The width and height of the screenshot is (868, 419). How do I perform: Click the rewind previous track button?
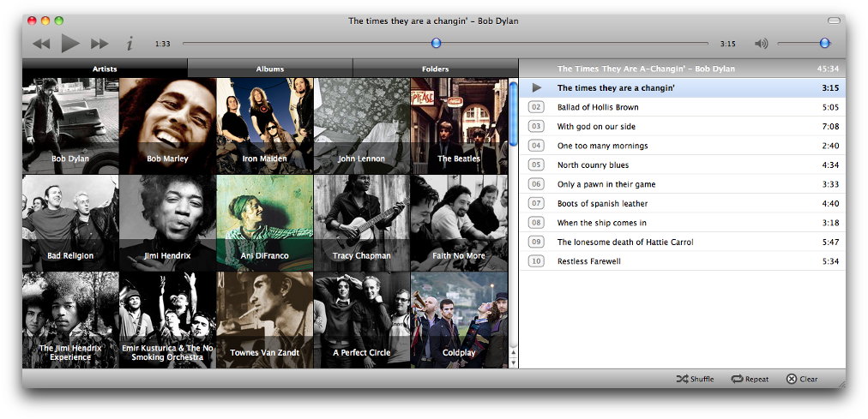tap(41, 44)
